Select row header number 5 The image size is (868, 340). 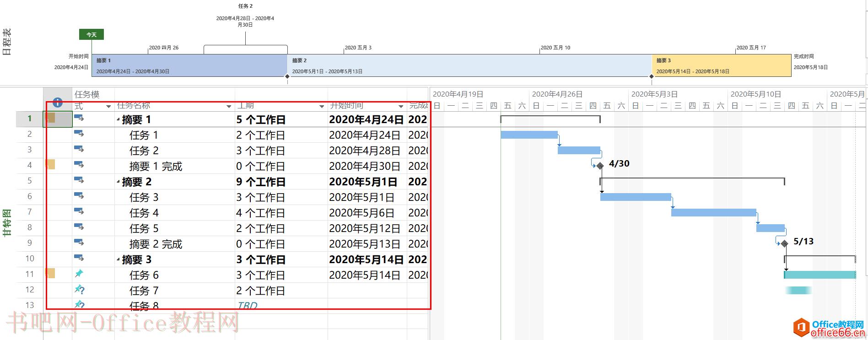tap(30, 180)
